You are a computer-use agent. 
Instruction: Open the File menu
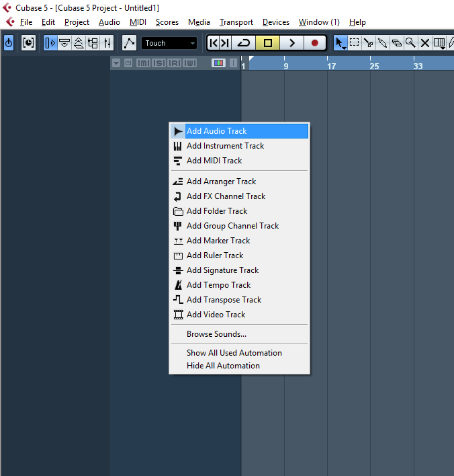(26, 22)
